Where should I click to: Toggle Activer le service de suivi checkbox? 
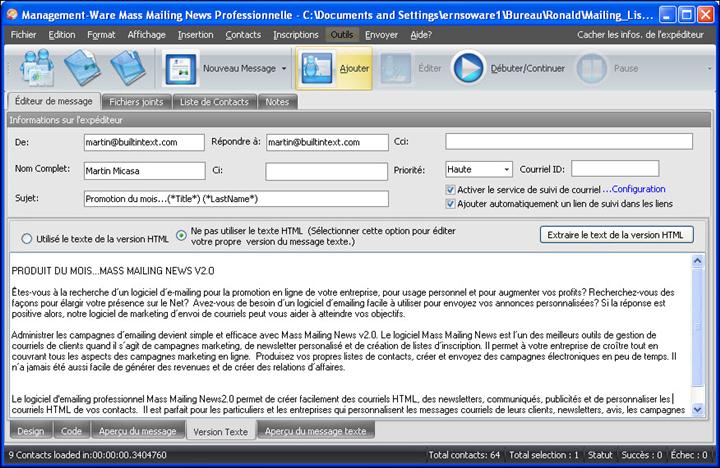(450, 189)
